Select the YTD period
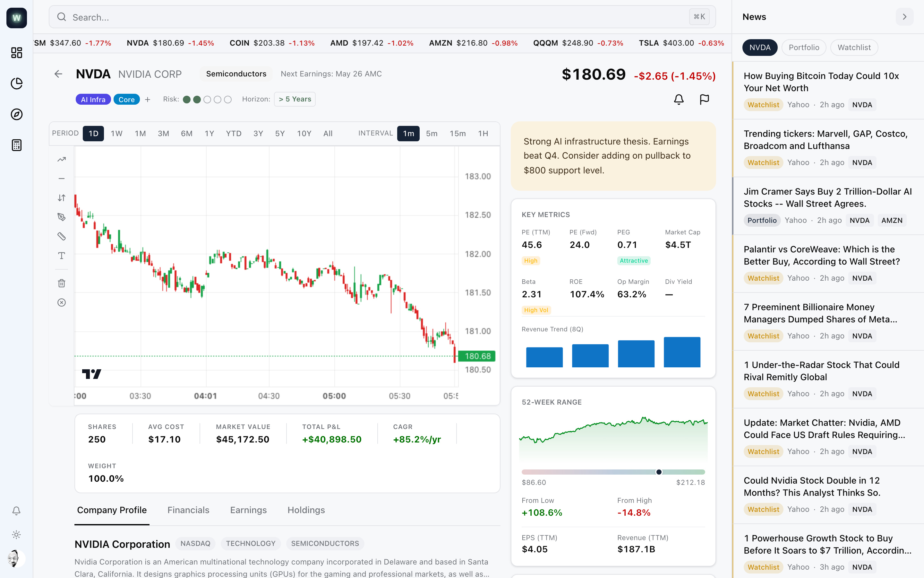This screenshot has width=924, height=578. (234, 133)
